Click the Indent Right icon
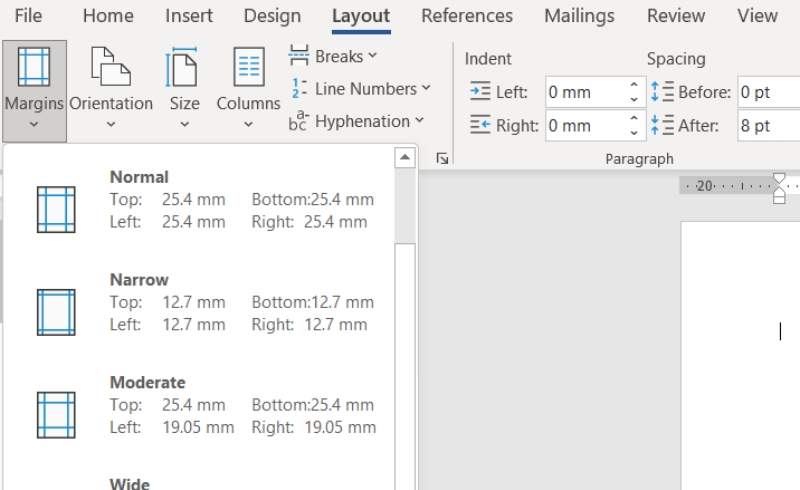Image resolution: width=800 pixels, height=490 pixels. [480, 125]
